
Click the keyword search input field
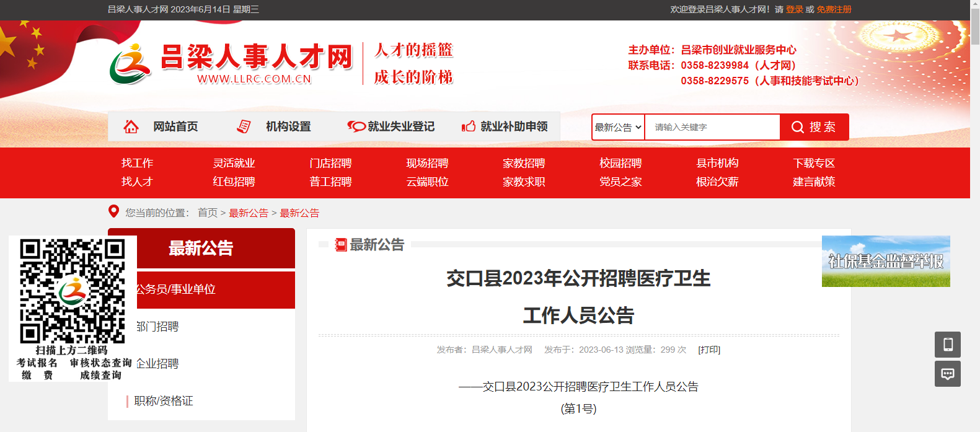point(712,127)
